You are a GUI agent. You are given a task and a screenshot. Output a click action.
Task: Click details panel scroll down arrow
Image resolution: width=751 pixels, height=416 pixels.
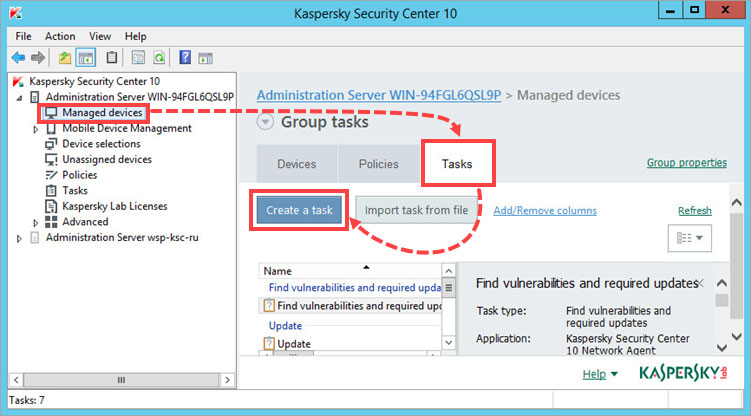click(x=722, y=348)
